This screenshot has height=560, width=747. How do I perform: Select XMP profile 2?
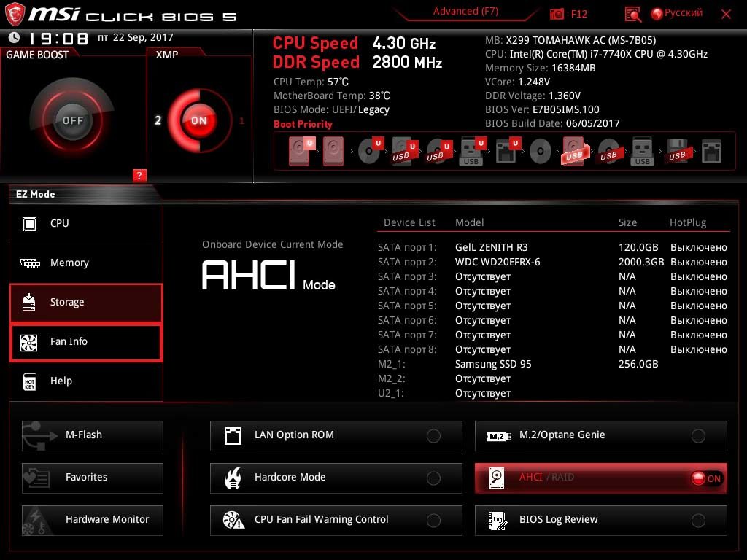(158, 120)
